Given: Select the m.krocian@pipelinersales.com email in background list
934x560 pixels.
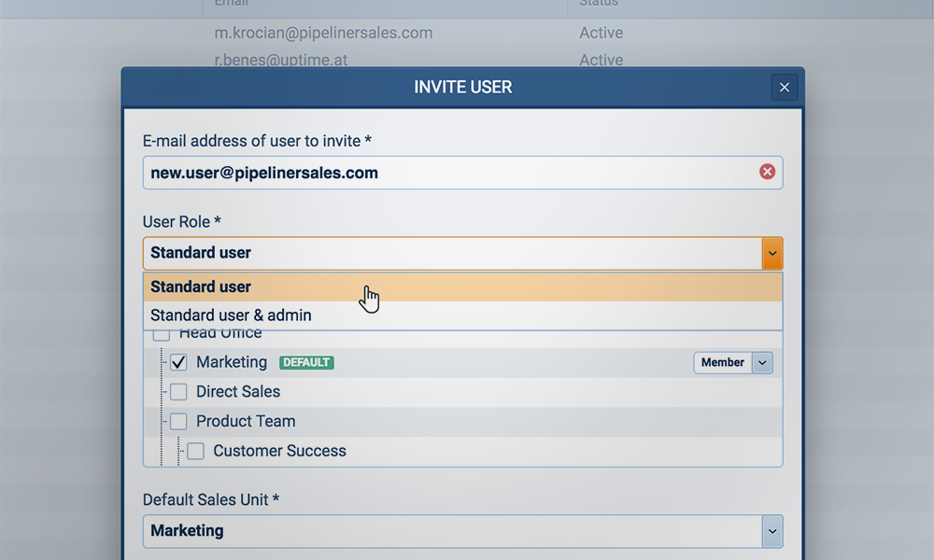Looking at the screenshot, I should (x=323, y=33).
